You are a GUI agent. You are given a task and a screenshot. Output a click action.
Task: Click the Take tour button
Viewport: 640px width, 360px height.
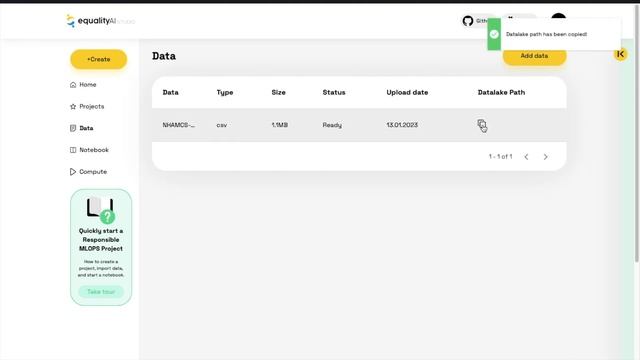click(101, 291)
